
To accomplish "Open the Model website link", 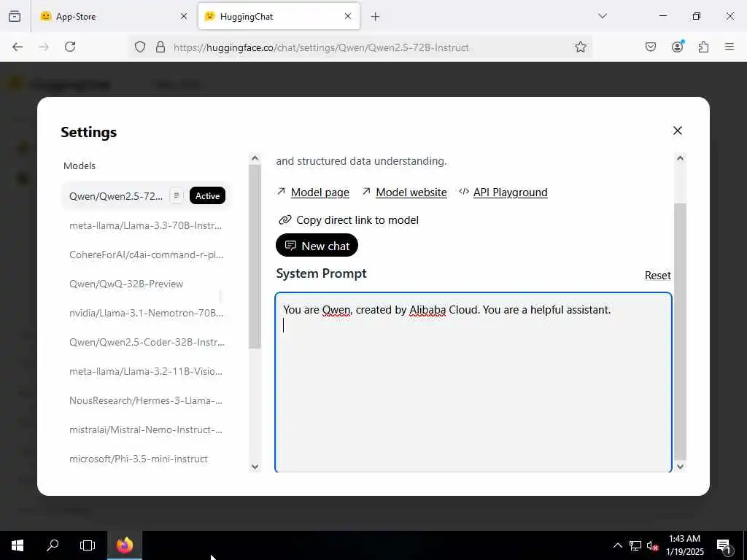I will (x=411, y=192).
